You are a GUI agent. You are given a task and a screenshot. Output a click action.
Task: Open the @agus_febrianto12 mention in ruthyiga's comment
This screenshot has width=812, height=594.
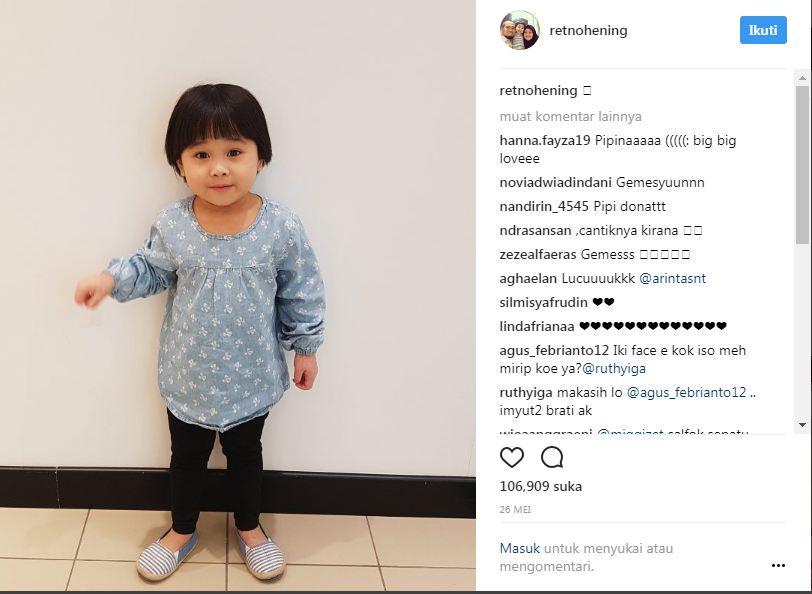686,393
